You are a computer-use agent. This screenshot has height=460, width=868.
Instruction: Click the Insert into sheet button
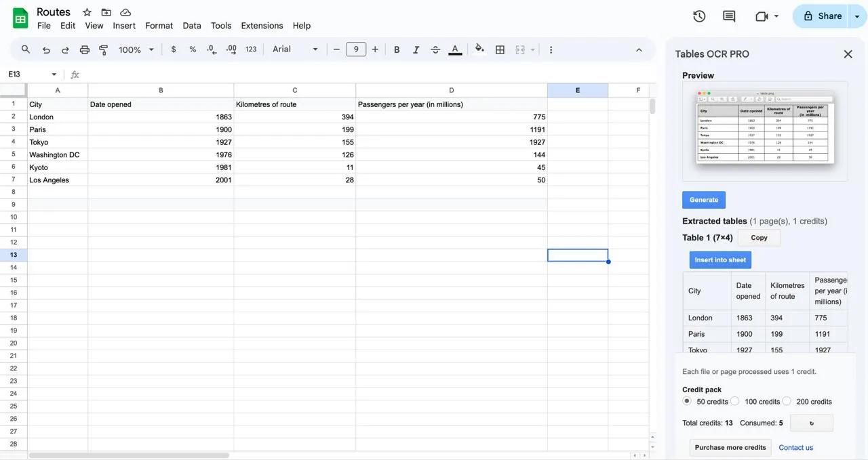pos(720,260)
